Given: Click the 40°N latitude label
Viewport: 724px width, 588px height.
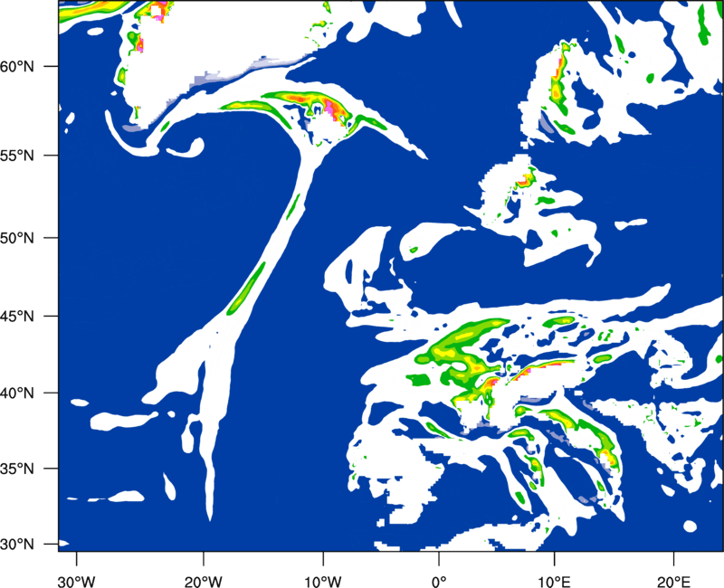Looking at the screenshot, I should (x=17, y=394).
